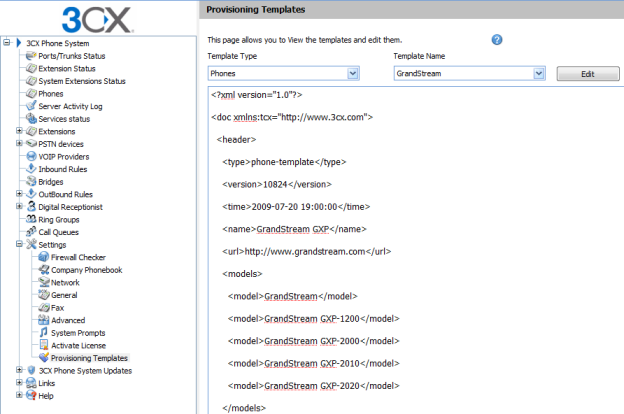
Task: Click the Digital Receptionist icon
Action: pyautogui.click(x=31, y=207)
